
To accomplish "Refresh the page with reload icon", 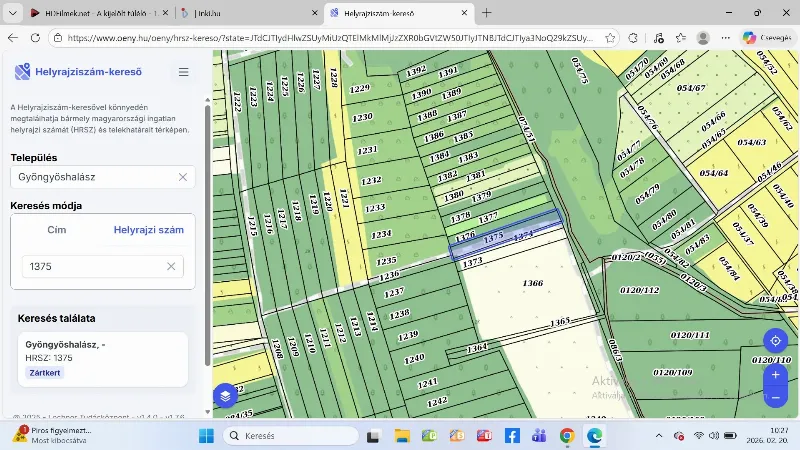I will pos(35,38).
